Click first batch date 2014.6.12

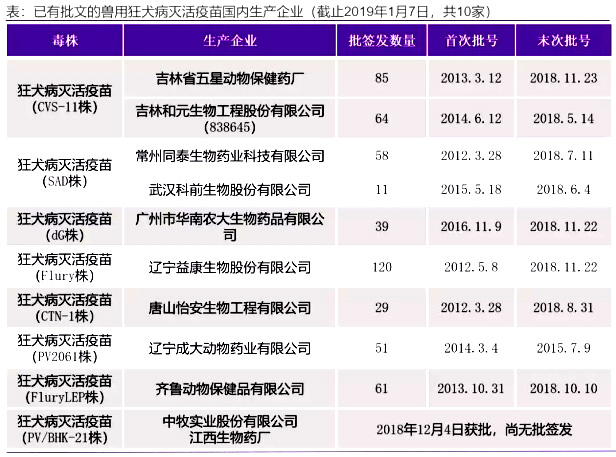pos(471,118)
